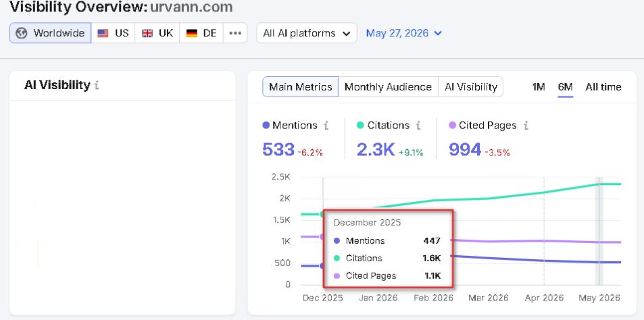Click the German flag icon
This screenshot has width=644, height=320.
[191, 34]
